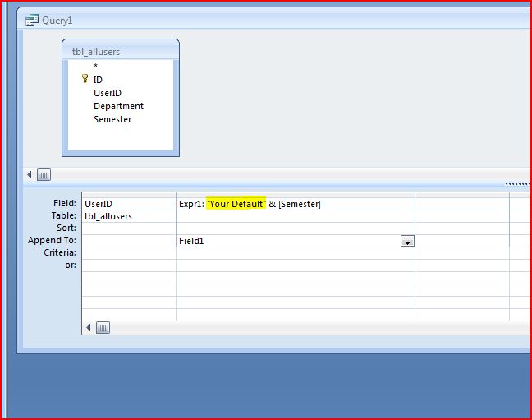This screenshot has width=532, height=420.
Task: Click the Query1 window title text
Action: pos(57,21)
